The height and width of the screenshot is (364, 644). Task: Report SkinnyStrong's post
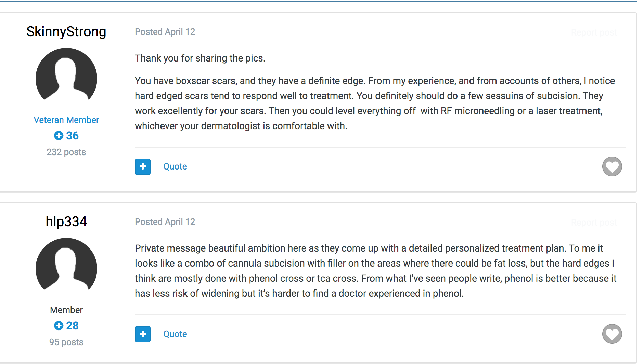tap(594, 33)
